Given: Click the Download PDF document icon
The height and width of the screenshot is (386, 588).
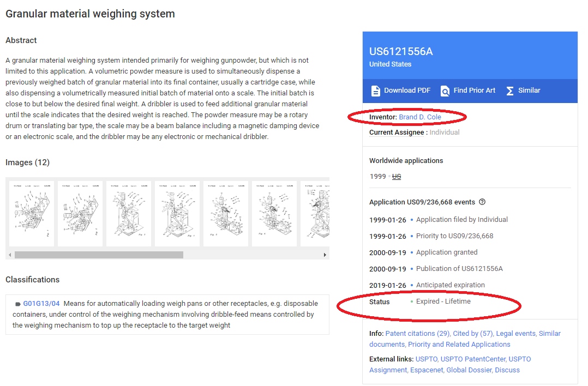Looking at the screenshot, I should point(375,91).
